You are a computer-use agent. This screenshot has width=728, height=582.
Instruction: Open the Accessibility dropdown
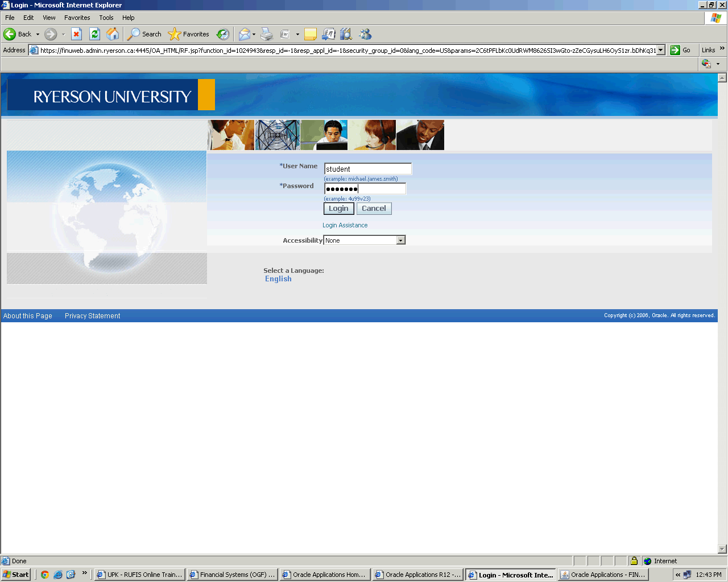coord(400,240)
